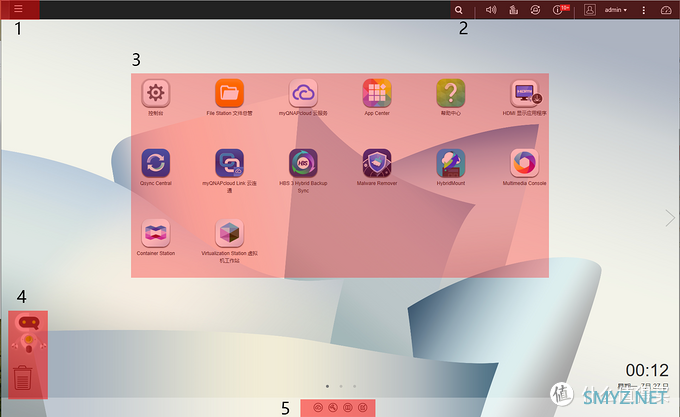Launch Virtualization Station 虚拟机工作站
Screen dimensions: 680x417
point(229,233)
